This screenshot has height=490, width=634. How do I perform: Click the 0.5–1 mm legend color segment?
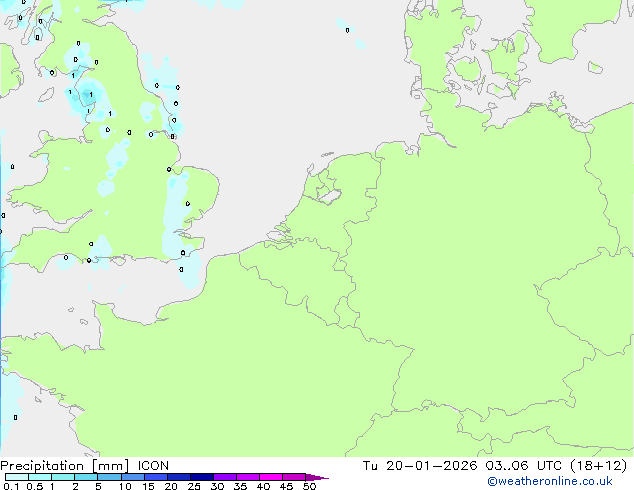click(40, 477)
